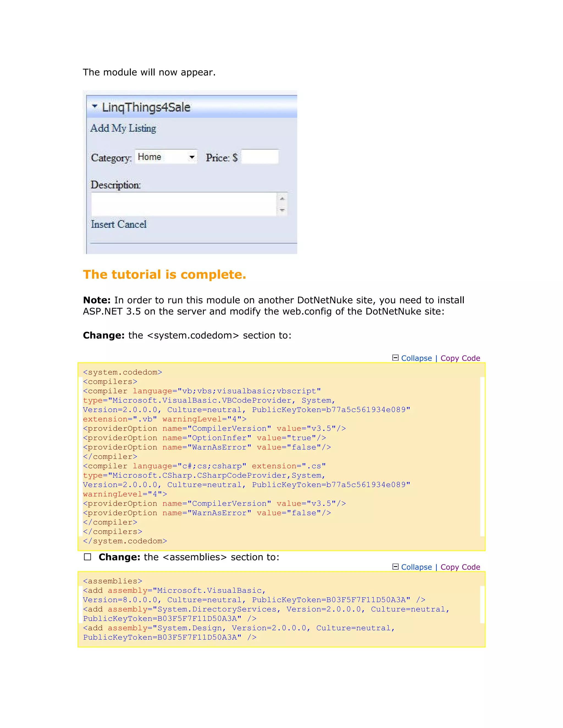Click the '<system.codedom>' opening tag line

point(122,372)
